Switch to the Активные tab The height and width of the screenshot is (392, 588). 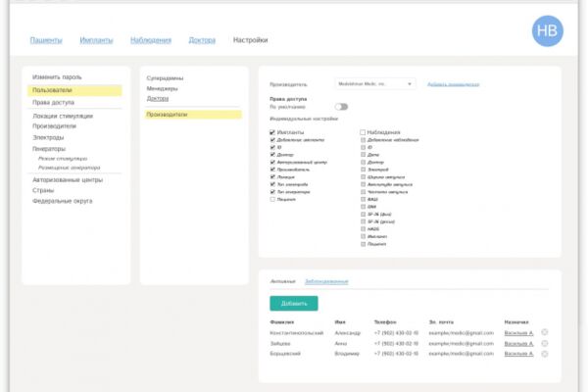tap(283, 281)
